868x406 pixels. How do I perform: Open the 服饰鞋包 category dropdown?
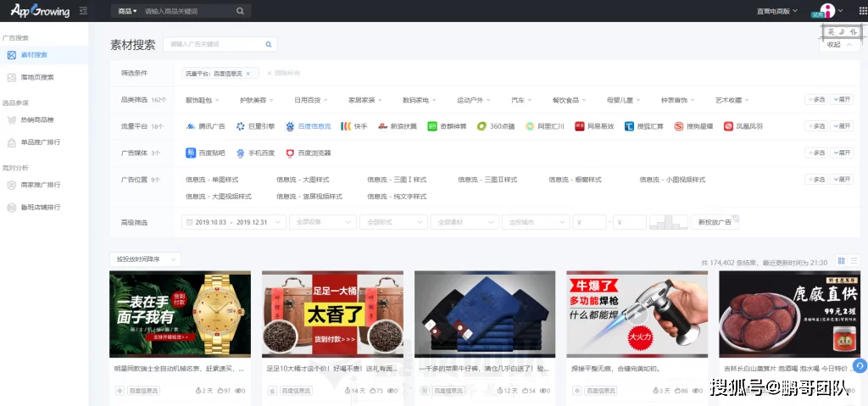click(x=205, y=99)
